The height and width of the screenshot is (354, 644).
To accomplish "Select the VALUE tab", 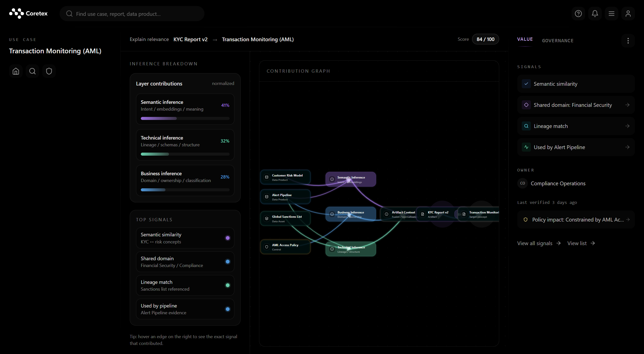I will (x=525, y=39).
